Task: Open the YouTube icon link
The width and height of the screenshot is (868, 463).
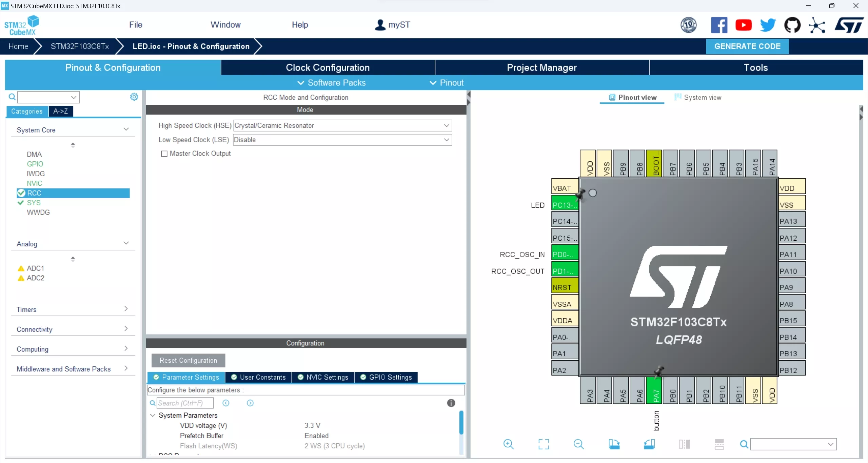Action: click(x=743, y=25)
